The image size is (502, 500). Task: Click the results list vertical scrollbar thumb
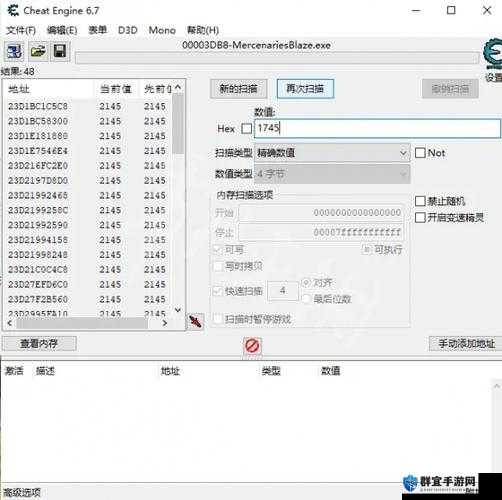click(179, 124)
